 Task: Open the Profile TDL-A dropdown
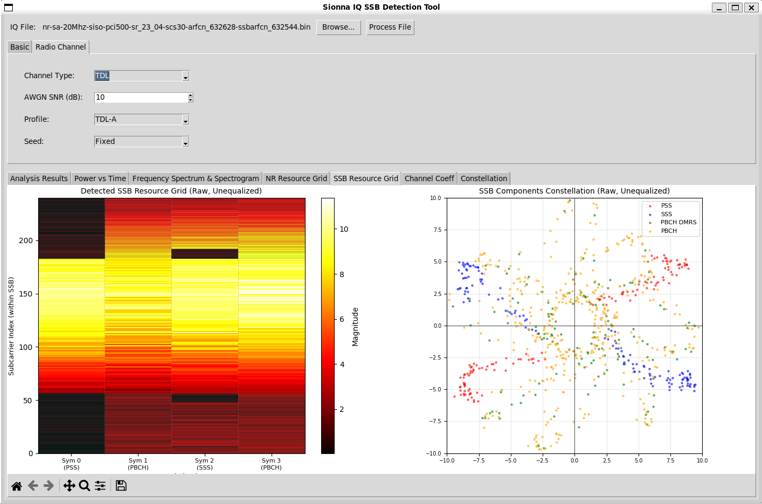pos(185,120)
